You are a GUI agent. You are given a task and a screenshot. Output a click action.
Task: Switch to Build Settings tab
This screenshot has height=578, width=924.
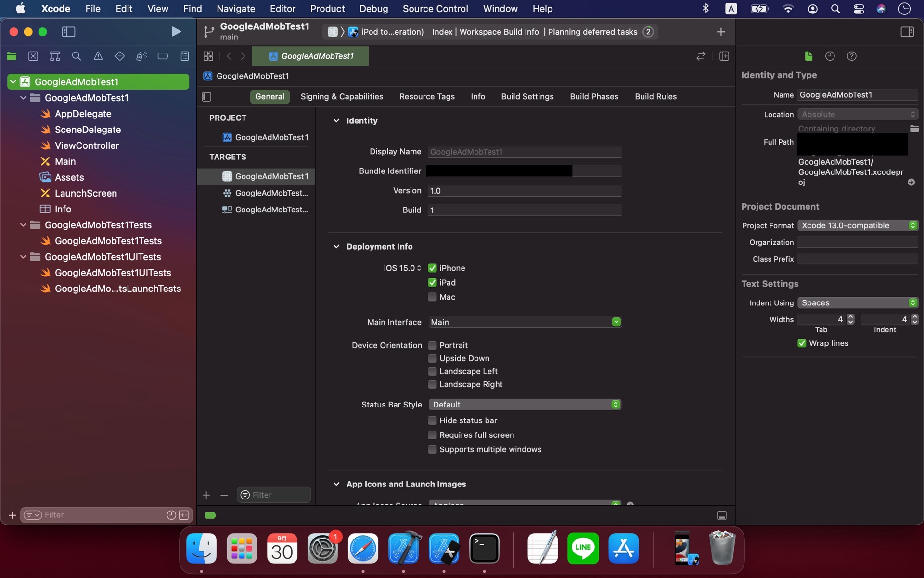pos(527,97)
